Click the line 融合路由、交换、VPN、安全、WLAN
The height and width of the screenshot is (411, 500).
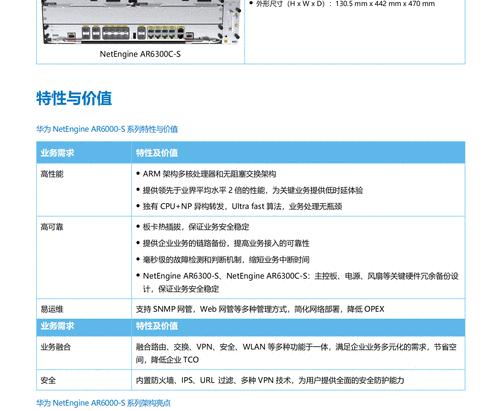[296, 347]
